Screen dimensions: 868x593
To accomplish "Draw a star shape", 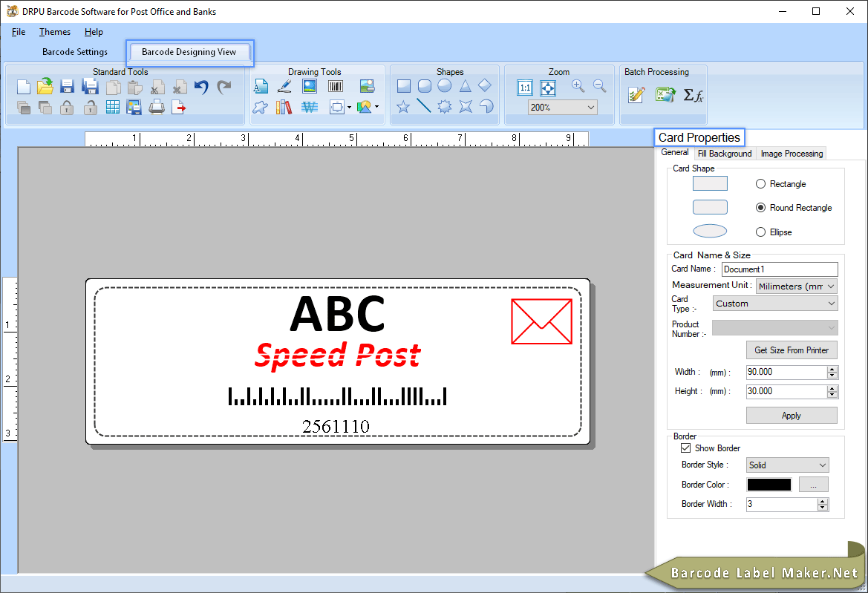I will pyautogui.click(x=403, y=106).
